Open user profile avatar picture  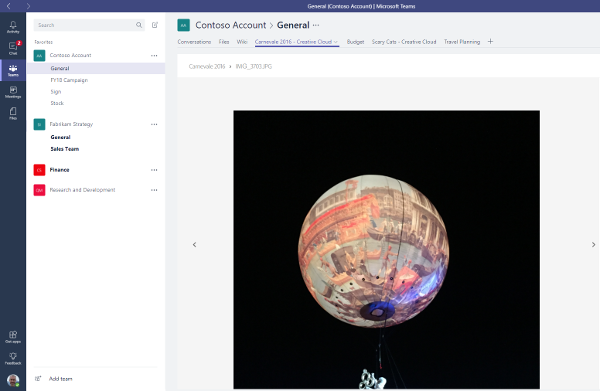[x=13, y=381]
